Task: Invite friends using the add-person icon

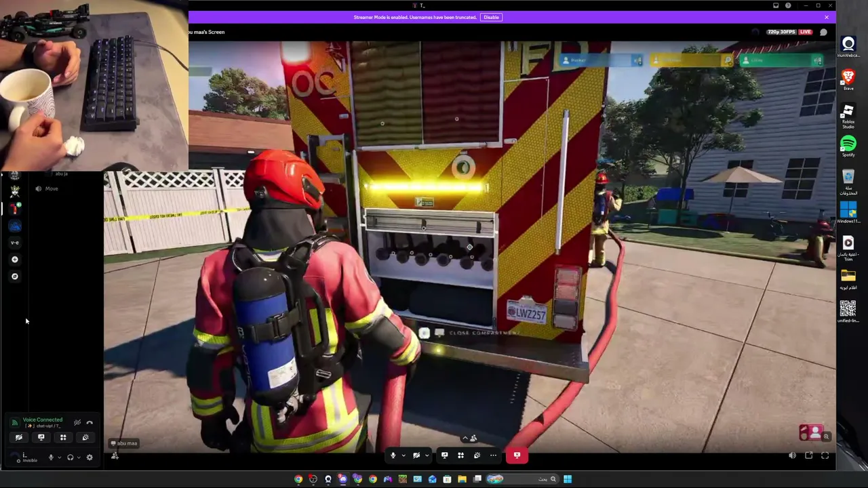Action: click(x=115, y=455)
